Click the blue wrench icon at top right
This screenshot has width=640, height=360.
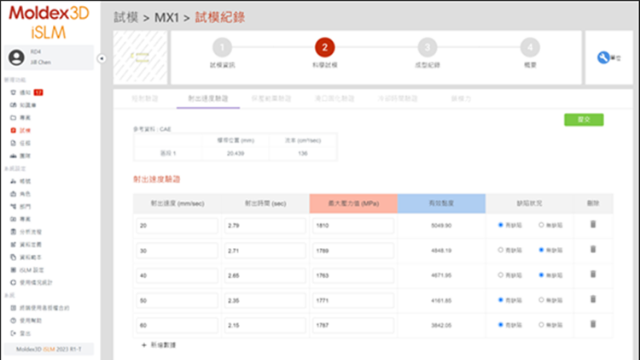pos(603,58)
